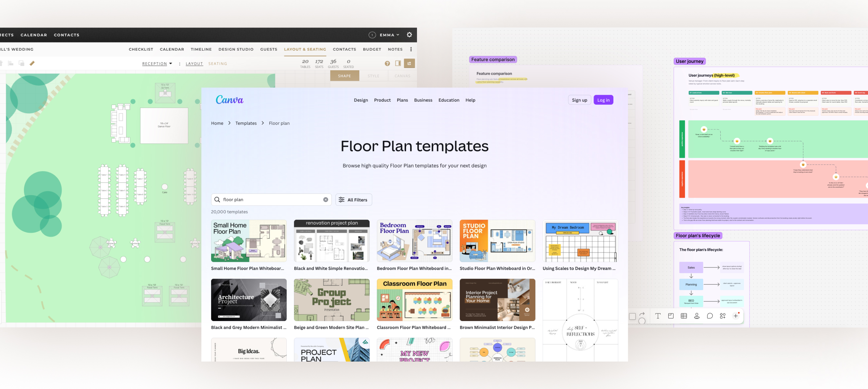Click the Log in button
This screenshot has width=868, height=389.
click(x=604, y=100)
